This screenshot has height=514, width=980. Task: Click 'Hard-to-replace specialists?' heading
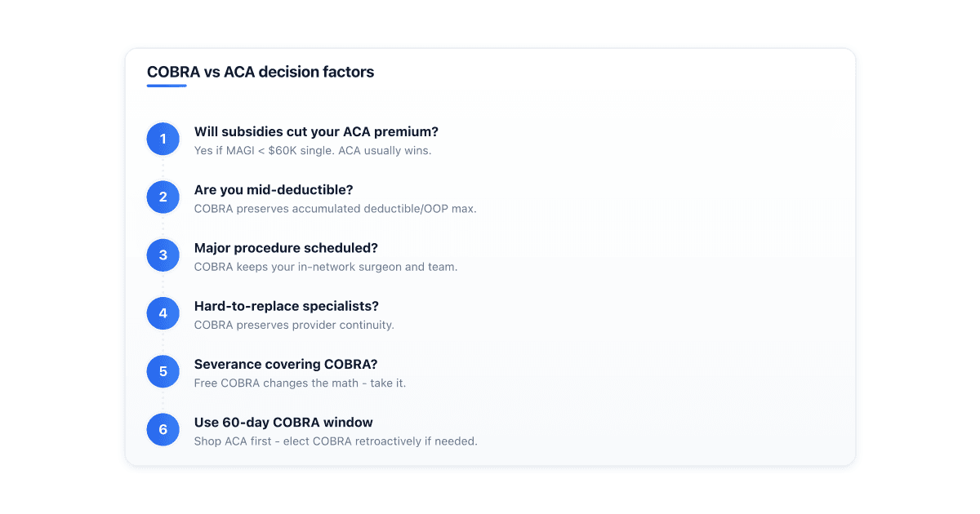coord(287,306)
